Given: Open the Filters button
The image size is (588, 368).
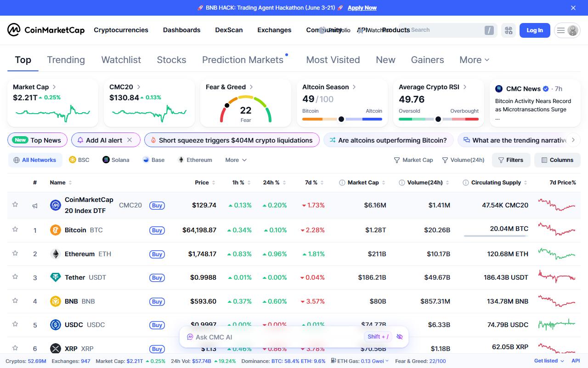Looking at the screenshot, I should [511, 160].
